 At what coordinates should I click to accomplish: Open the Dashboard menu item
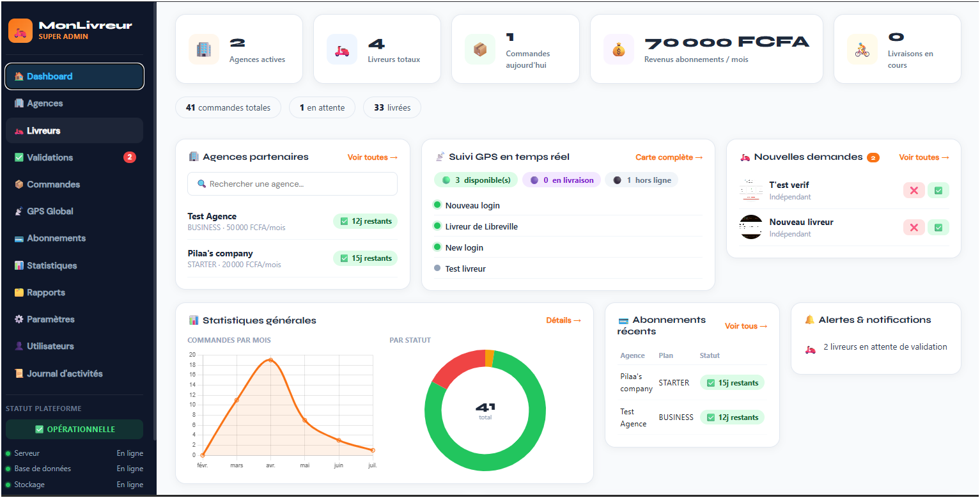pos(74,76)
